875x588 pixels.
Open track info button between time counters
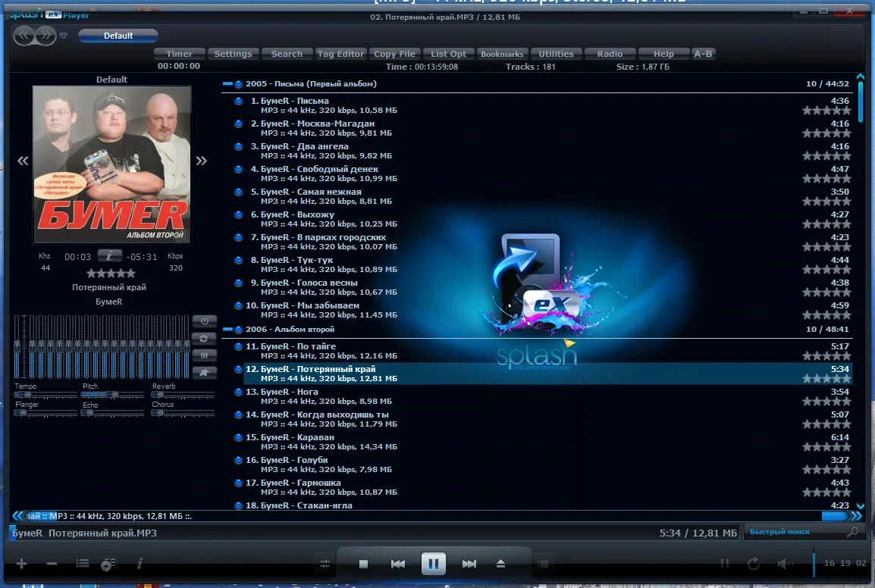pos(109,255)
